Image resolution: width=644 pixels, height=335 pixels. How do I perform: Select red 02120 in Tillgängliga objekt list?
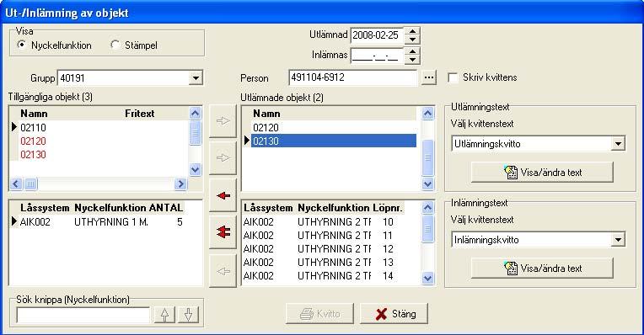[33, 141]
